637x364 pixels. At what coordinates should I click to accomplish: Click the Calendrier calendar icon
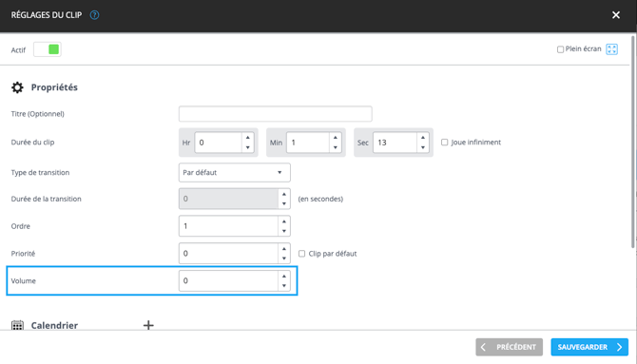click(x=17, y=325)
